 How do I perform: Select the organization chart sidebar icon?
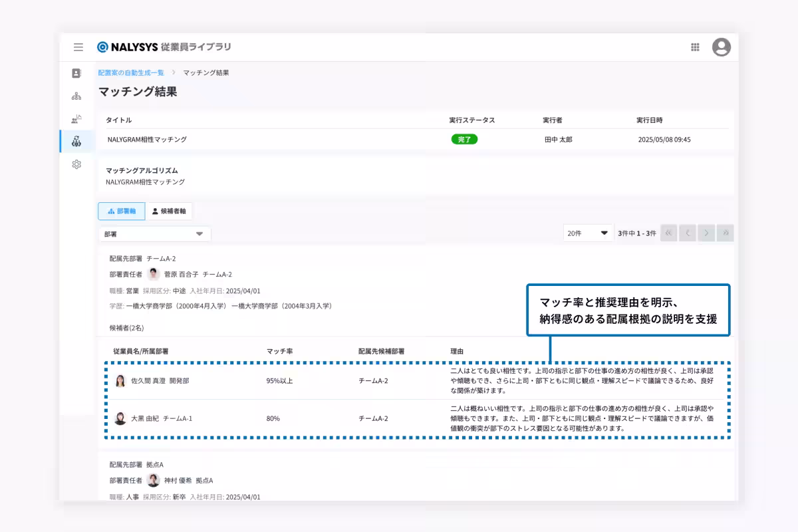pyautogui.click(x=76, y=96)
